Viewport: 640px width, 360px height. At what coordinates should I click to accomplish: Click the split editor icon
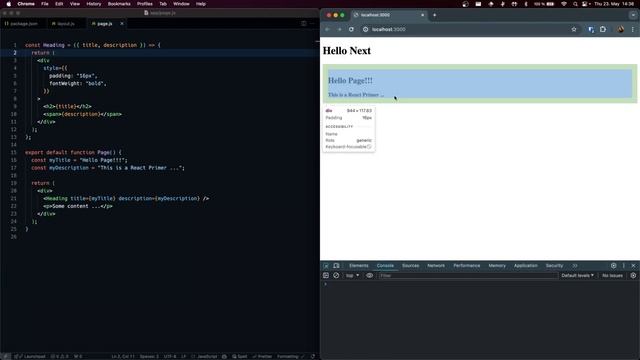pos(304,24)
